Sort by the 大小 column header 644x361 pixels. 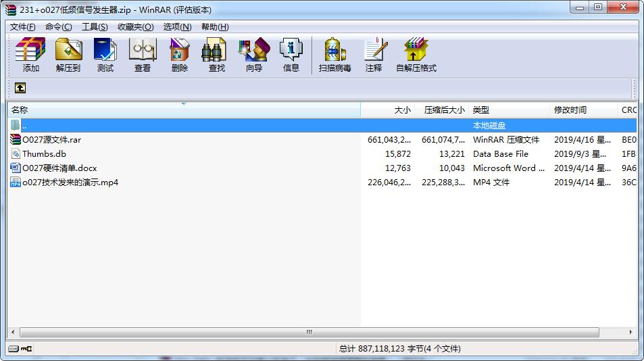pos(388,110)
